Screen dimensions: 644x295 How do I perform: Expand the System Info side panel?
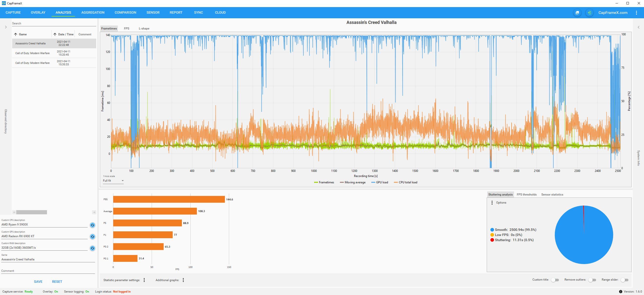click(638, 27)
